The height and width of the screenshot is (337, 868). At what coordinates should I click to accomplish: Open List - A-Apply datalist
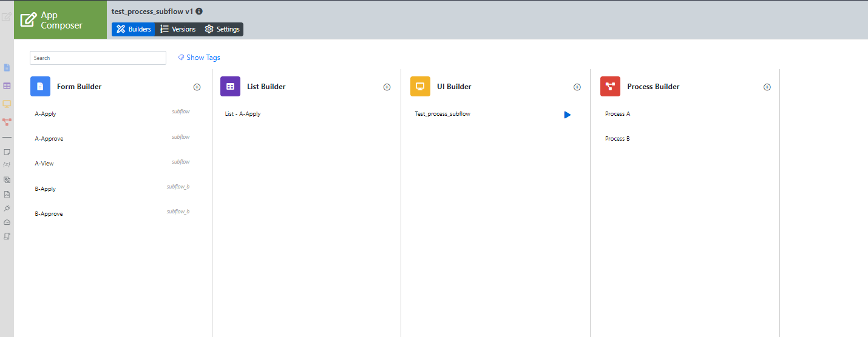pos(242,114)
